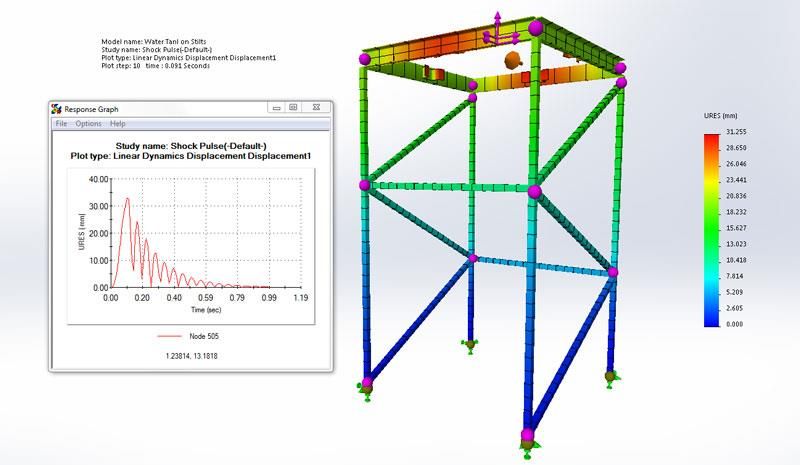Select the purple force arrows atop the frame
800x465 pixels.
tap(497, 30)
